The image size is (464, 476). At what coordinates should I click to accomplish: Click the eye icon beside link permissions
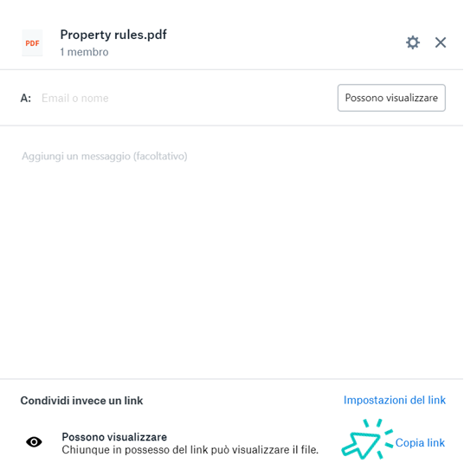tap(34, 442)
